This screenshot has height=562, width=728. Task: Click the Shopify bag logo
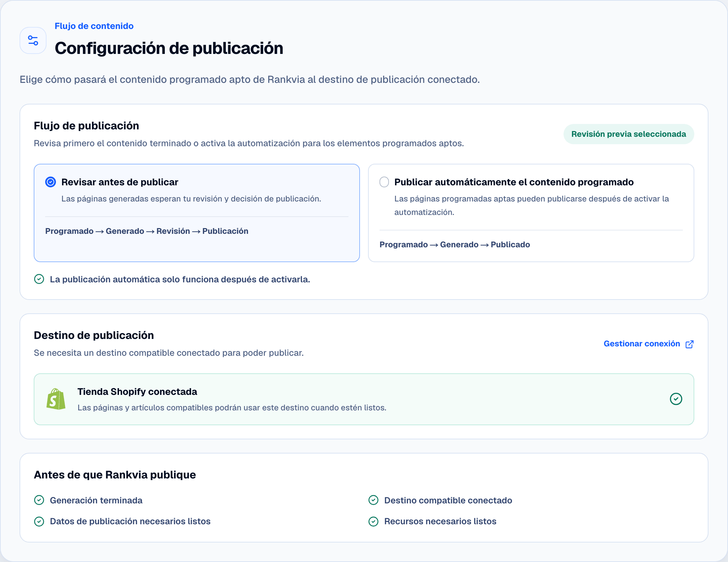point(56,399)
